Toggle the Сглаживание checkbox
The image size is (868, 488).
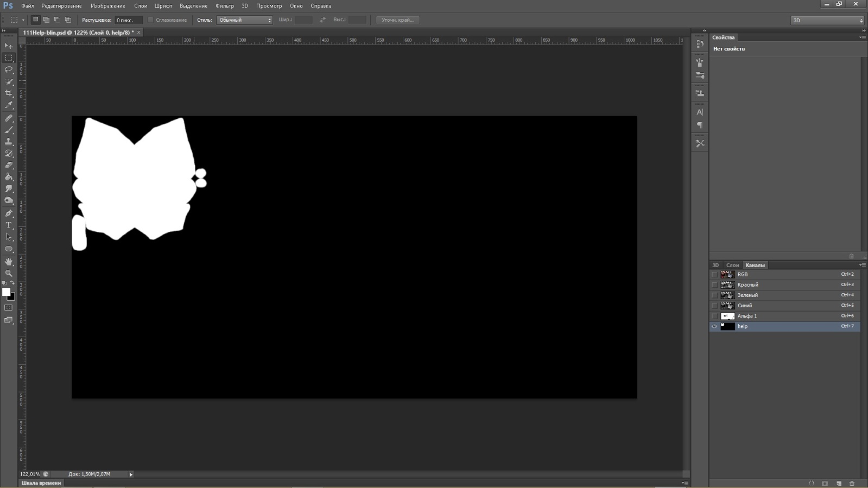point(151,20)
